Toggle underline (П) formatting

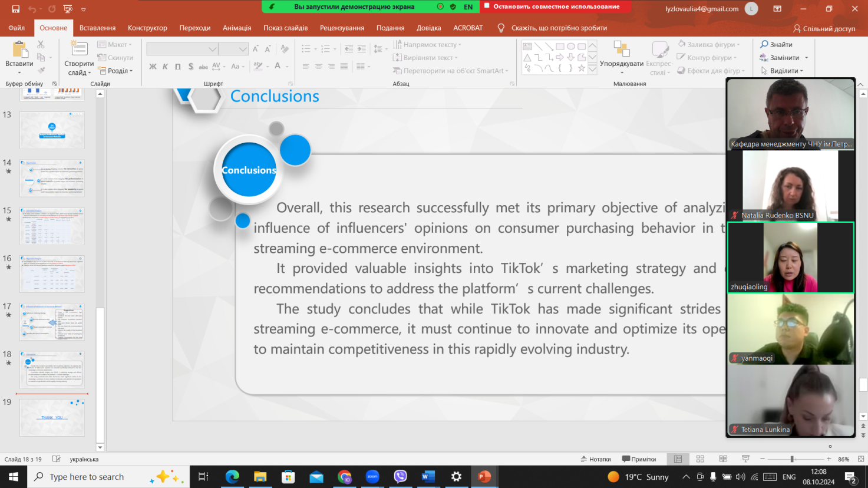177,67
